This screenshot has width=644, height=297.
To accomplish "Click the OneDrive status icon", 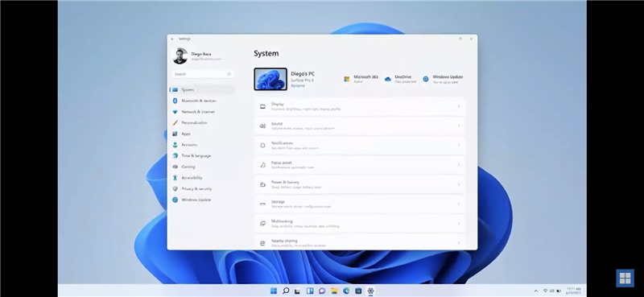I will (x=388, y=79).
